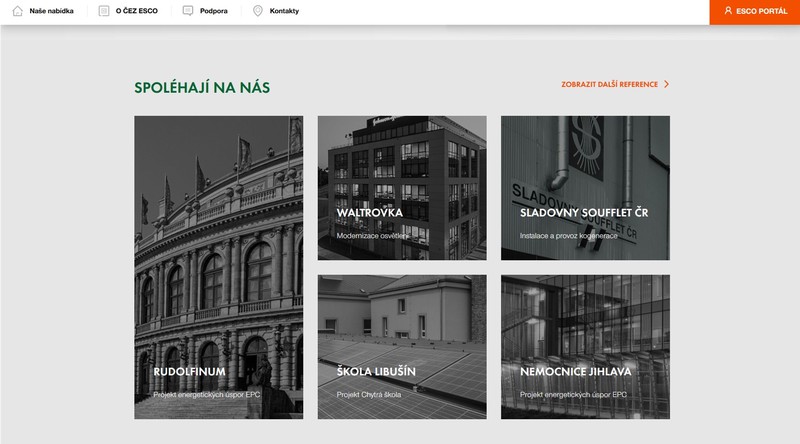Open the Škola Libušín reference card
The height and width of the screenshot is (444, 800).
coord(402,347)
